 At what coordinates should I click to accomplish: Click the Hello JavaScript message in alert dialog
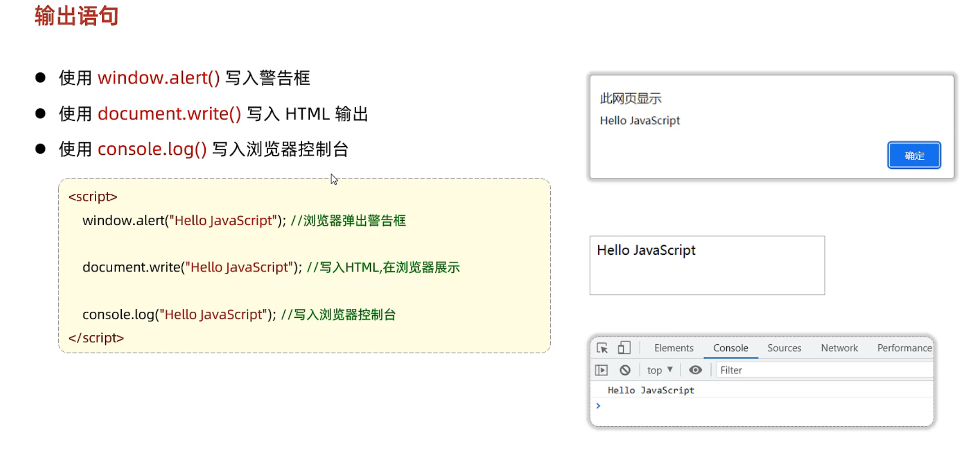(640, 121)
